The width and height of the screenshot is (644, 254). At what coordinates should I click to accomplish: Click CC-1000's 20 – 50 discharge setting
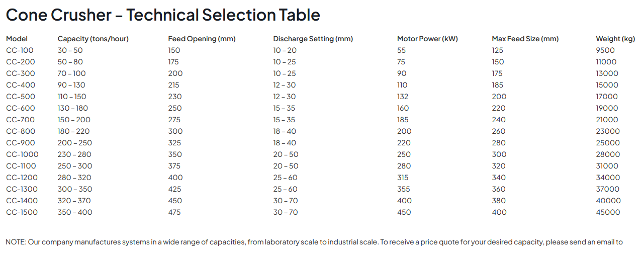click(286, 154)
